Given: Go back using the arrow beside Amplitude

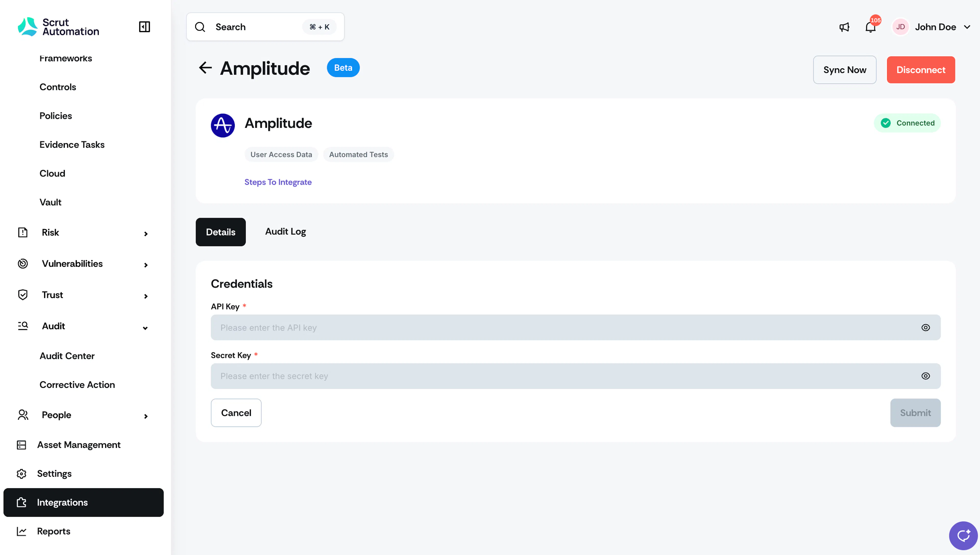Looking at the screenshot, I should point(205,68).
